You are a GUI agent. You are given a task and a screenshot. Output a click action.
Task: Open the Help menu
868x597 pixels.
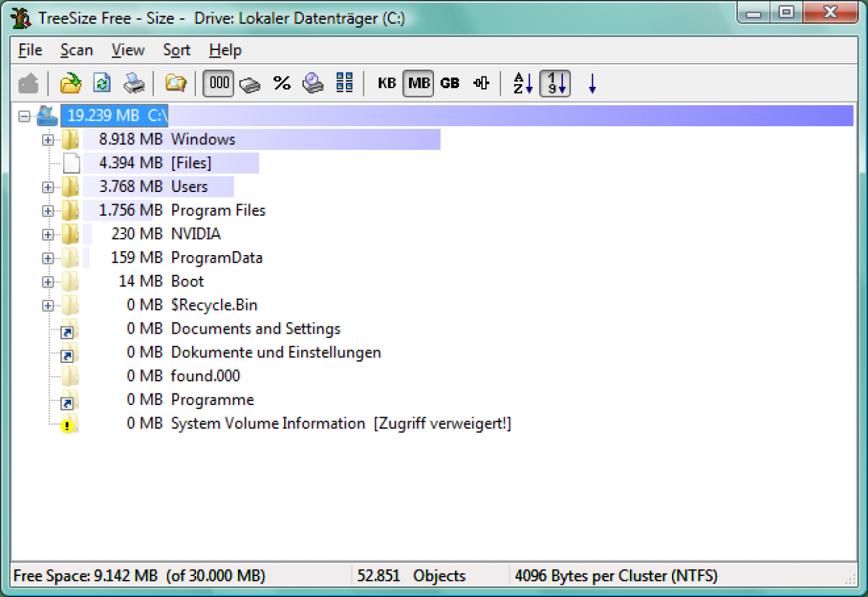[x=225, y=50]
